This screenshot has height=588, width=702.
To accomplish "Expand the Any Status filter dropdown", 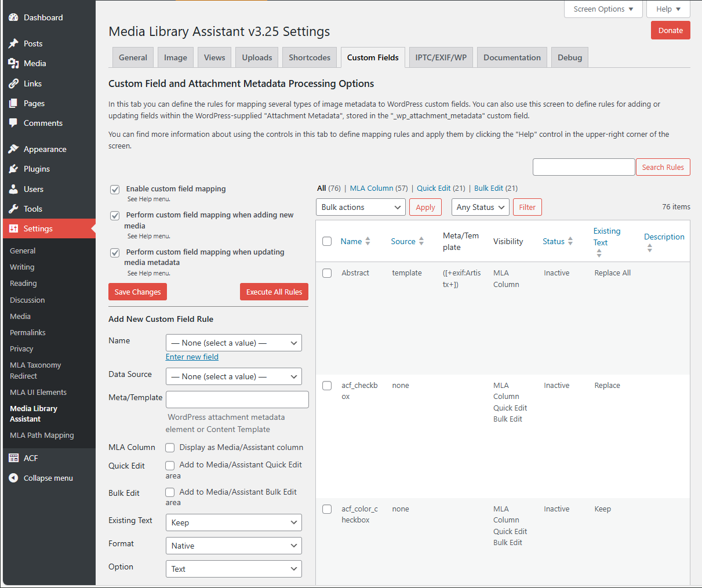I will [x=480, y=207].
